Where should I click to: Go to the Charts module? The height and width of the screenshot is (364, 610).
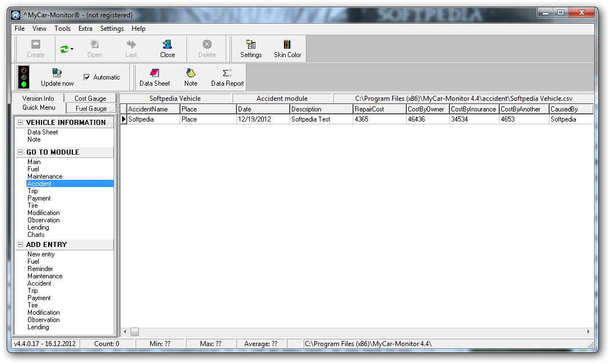[36, 235]
